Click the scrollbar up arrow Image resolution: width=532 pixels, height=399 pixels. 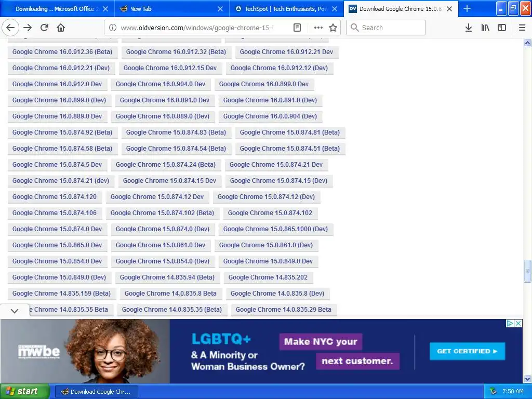pos(527,43)
